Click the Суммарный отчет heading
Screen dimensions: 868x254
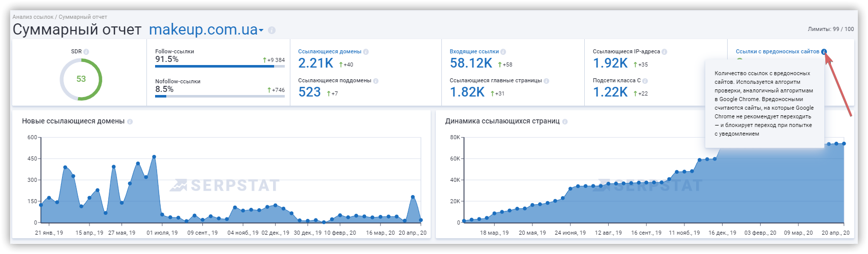(77, 30)
